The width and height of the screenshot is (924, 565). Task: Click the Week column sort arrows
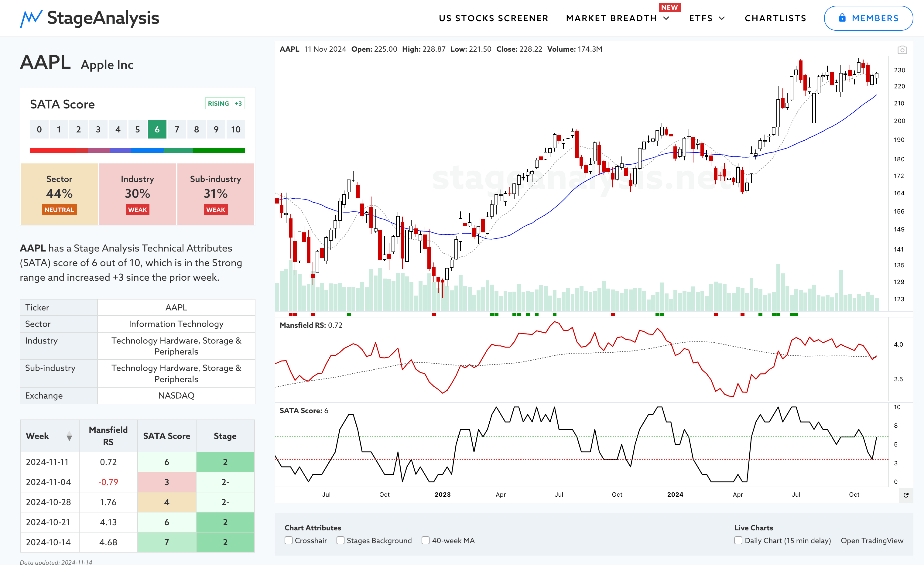tap(69, 436)
